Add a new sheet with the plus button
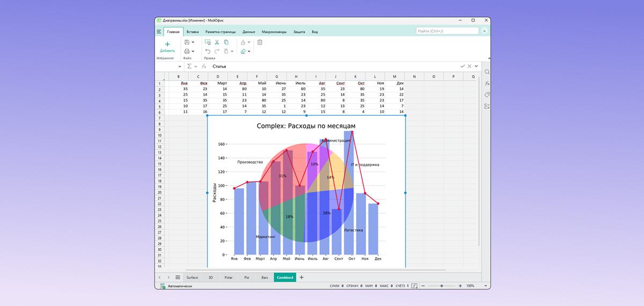 click(x=302, y=278)
